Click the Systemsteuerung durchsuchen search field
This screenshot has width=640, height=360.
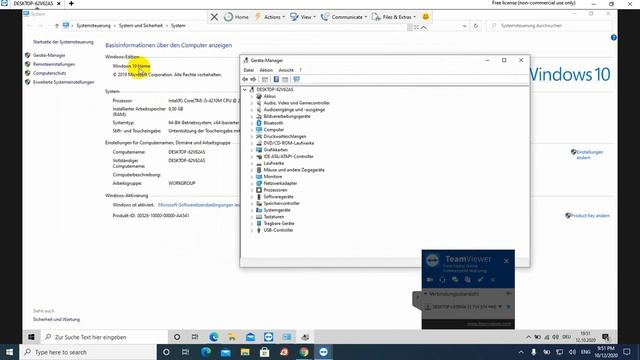(549, 26)
